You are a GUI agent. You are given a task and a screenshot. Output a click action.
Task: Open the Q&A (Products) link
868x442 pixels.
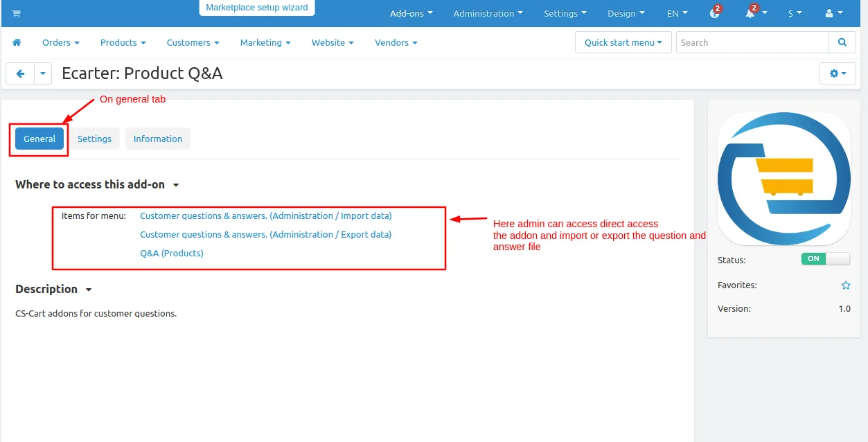[x=172, y=253]
